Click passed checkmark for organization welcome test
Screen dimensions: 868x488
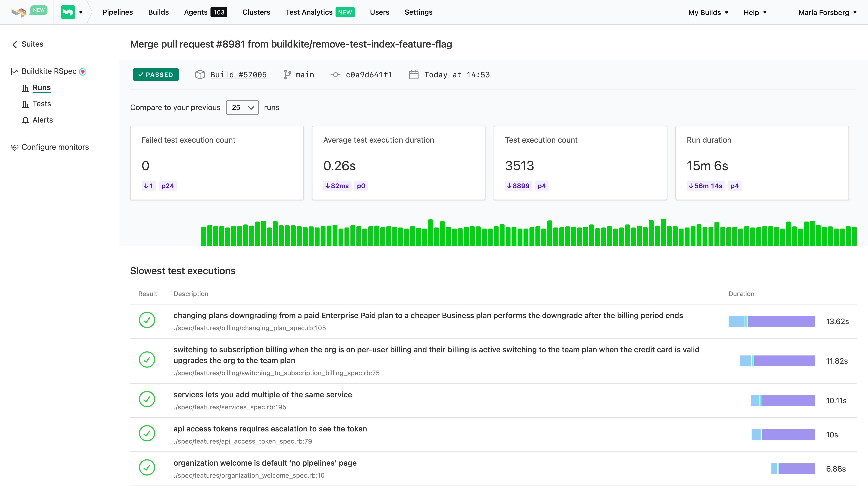click(147, 467)
